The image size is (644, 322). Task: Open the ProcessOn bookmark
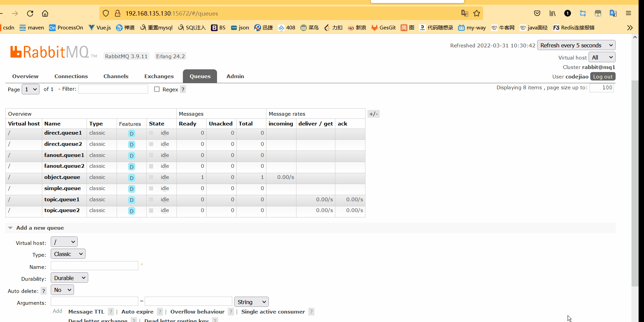click(x=66, y=28)
